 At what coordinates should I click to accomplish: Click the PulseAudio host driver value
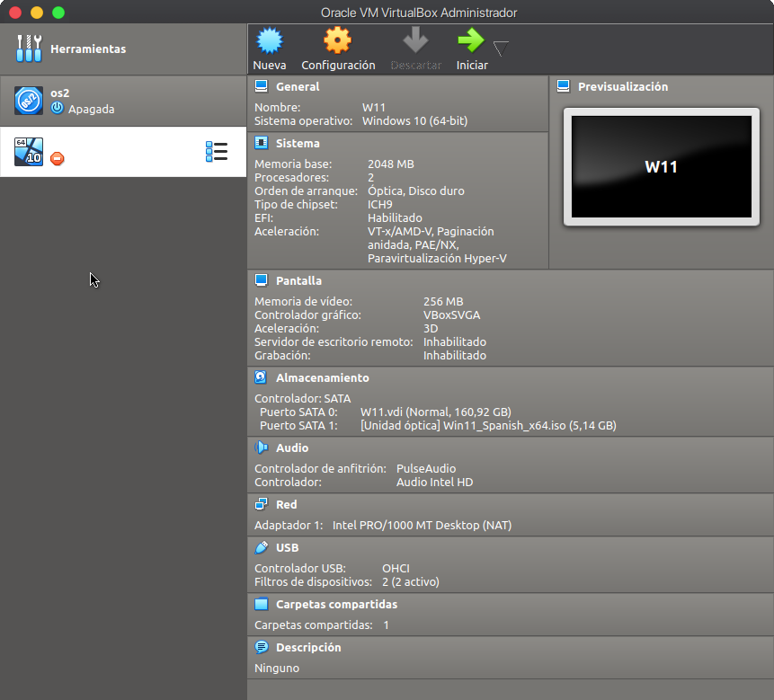point(426,469)
